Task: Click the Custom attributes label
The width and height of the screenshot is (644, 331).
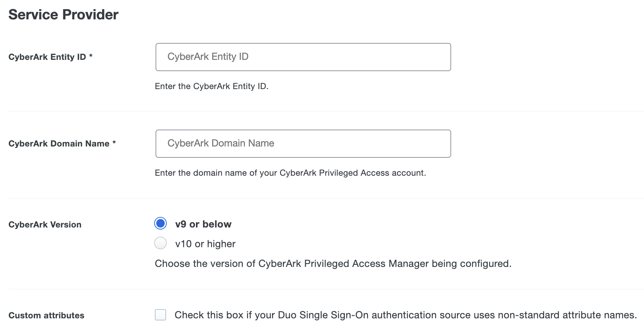Action: [46, 316]
